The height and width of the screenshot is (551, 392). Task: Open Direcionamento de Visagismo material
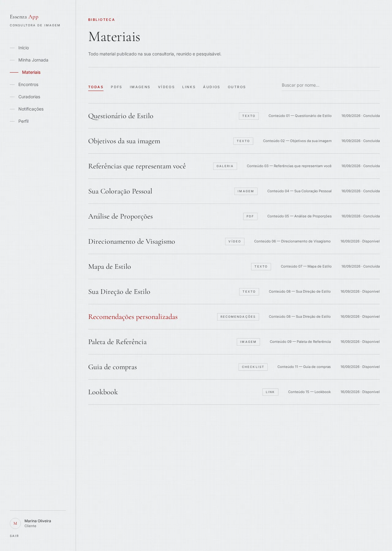click(132, 242)
